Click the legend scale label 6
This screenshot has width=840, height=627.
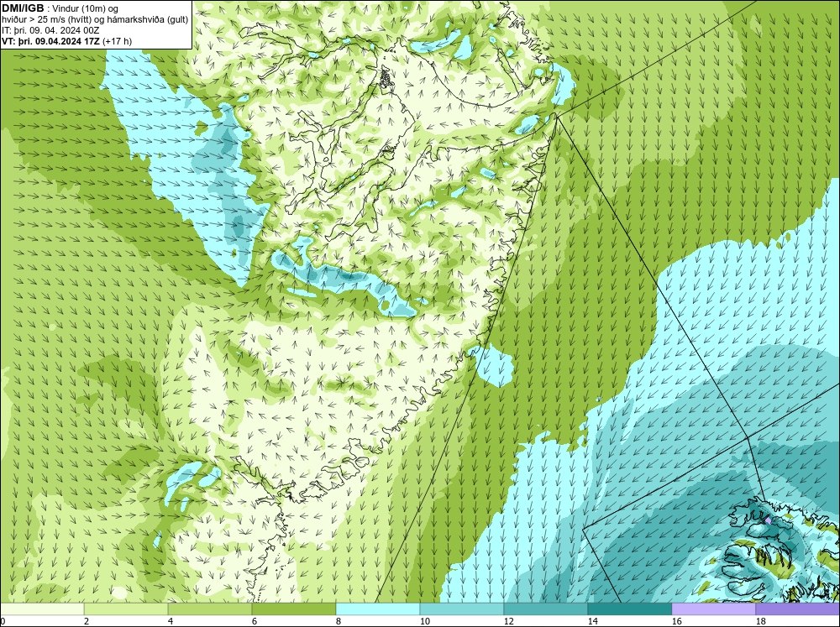254,621
